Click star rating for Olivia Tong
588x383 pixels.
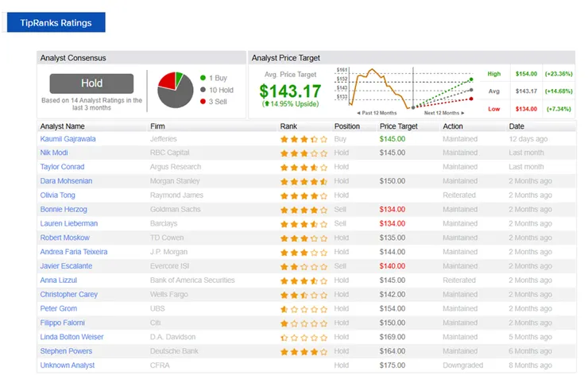[304, 195]
